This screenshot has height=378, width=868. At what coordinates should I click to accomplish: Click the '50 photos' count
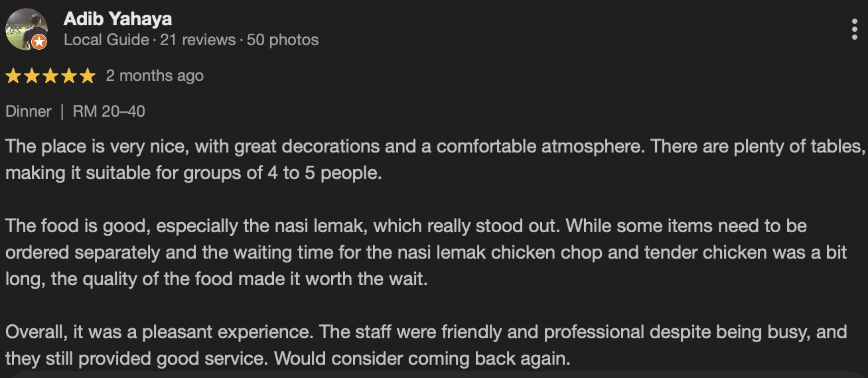tap(283, 40)
